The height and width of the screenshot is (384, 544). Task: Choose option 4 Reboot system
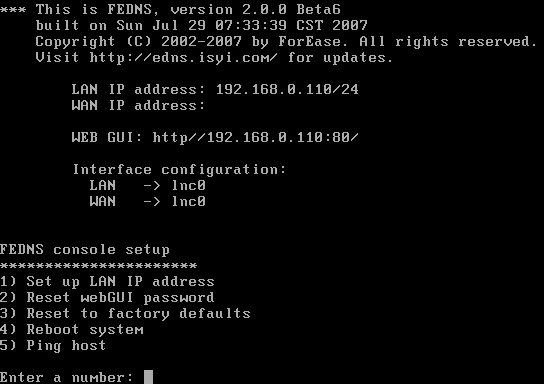click(72, 330)
